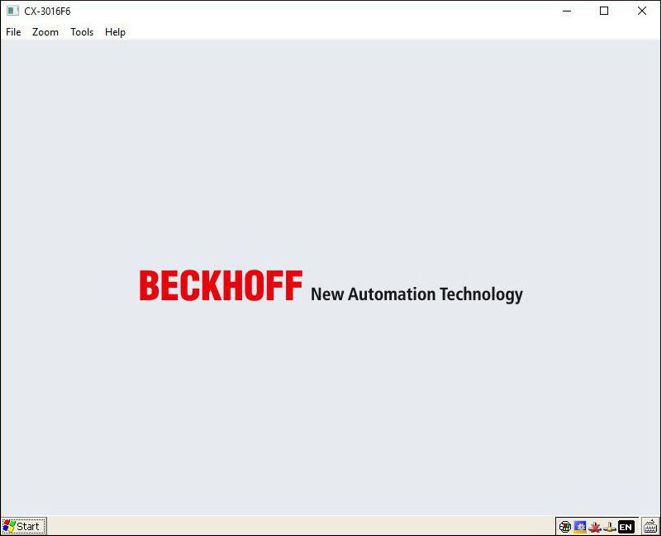This screenshot has width=661, height=536.
Task: Click the Start button
Action: click(24, 526)
